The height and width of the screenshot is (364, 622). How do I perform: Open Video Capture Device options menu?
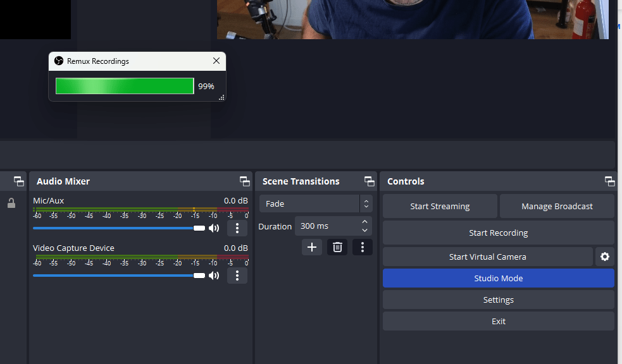237,276
